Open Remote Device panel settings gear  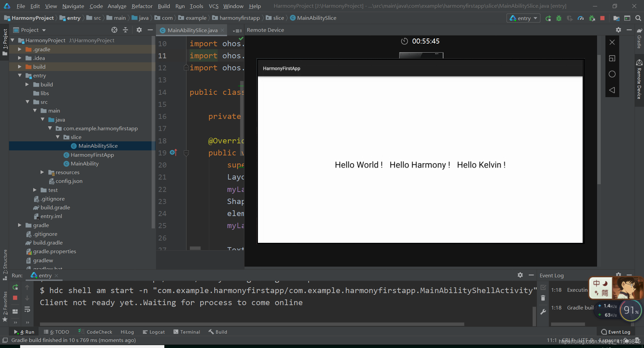pos(619,30)
